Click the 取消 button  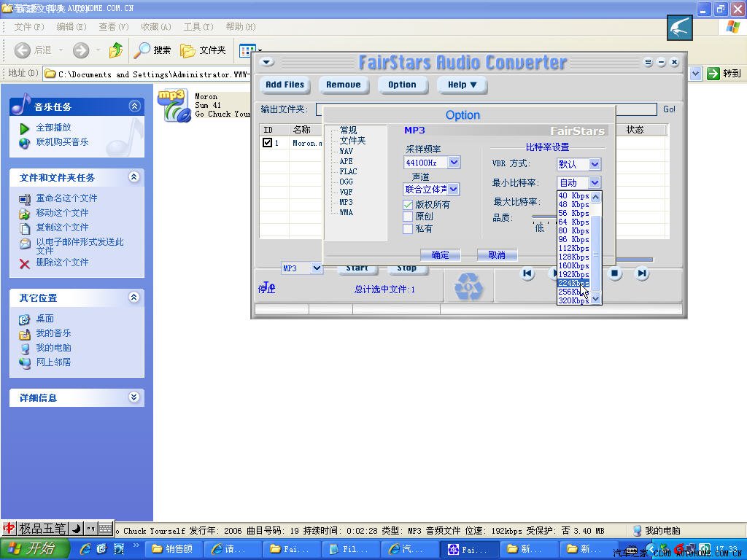(497, 255)
